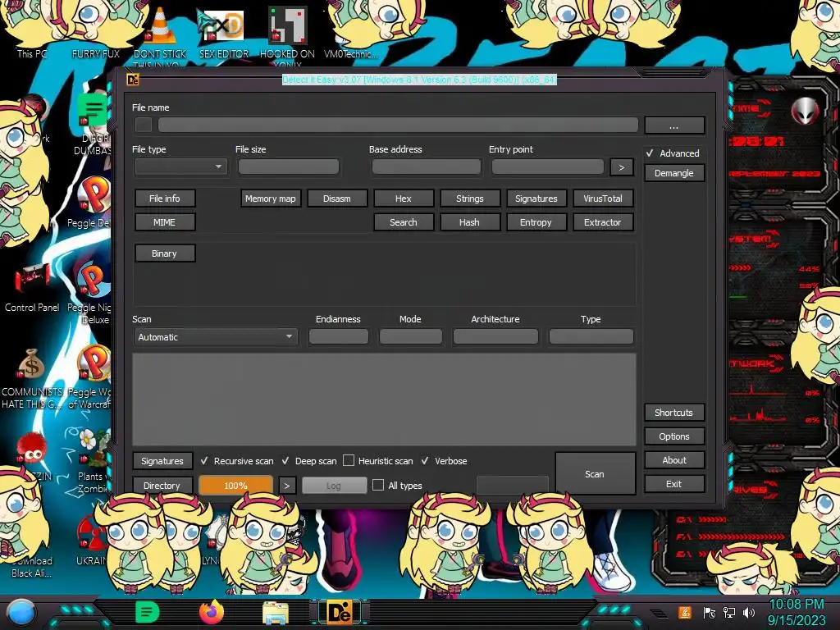Click the File name path field
Viewport: 840px width, 630px height.
[398, 126]
